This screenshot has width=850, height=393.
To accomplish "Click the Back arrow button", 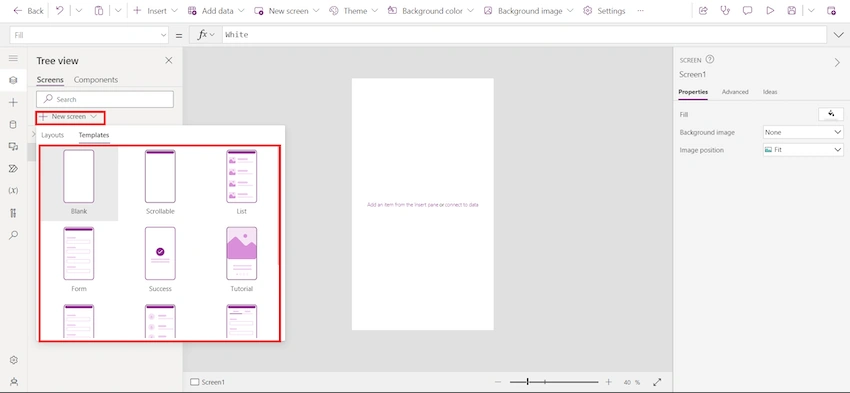I will tap(28, 11).
